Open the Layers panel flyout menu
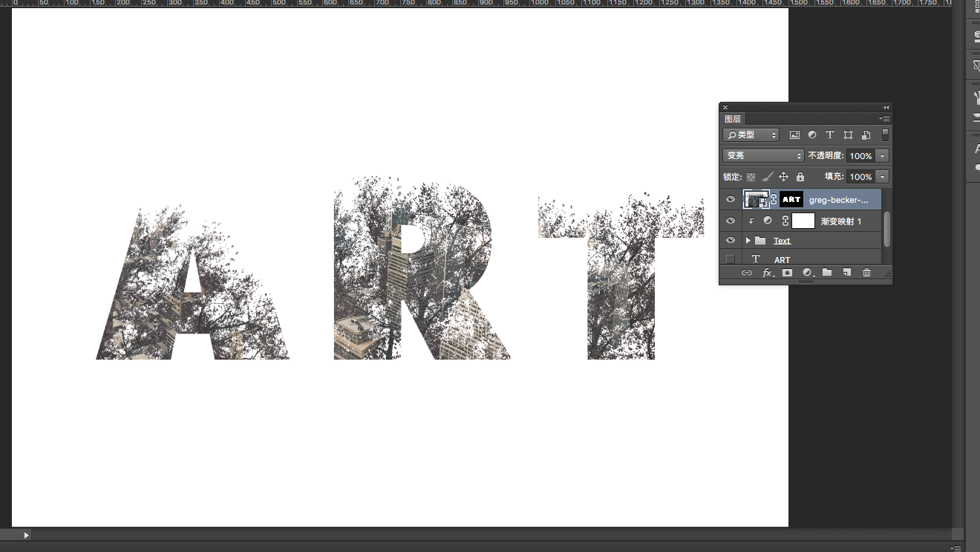980x552 pixels. (x=884, y=119)
